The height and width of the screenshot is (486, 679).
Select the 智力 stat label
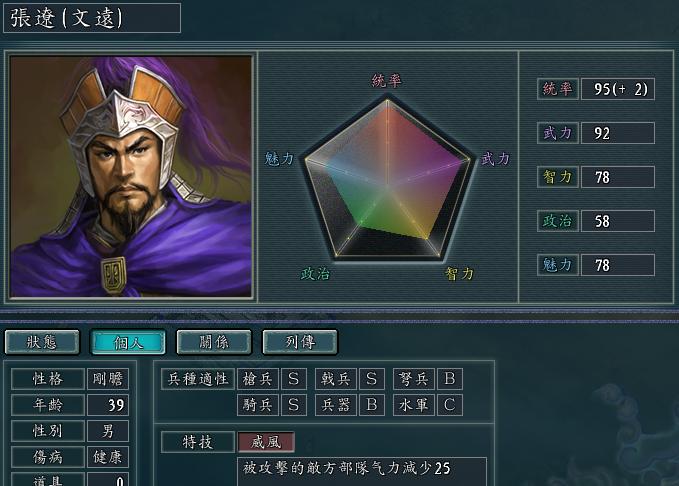tap(558, 177)
